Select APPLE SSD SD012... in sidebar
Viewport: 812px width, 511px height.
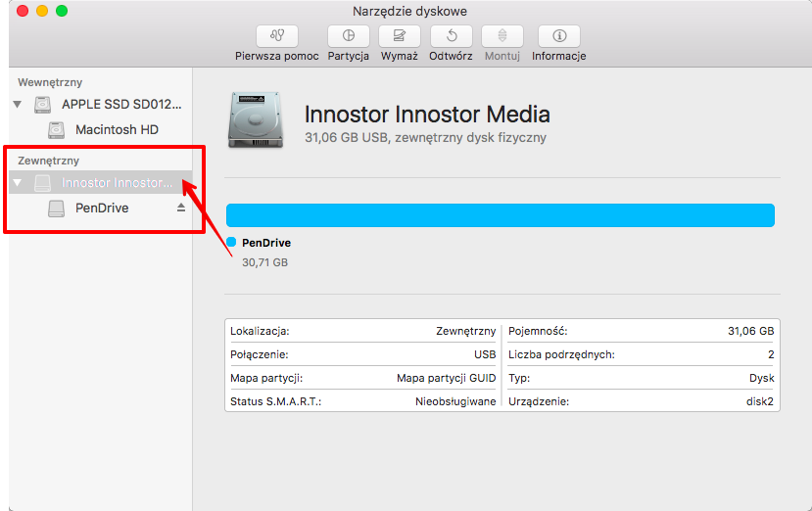(x=121, y=104)
